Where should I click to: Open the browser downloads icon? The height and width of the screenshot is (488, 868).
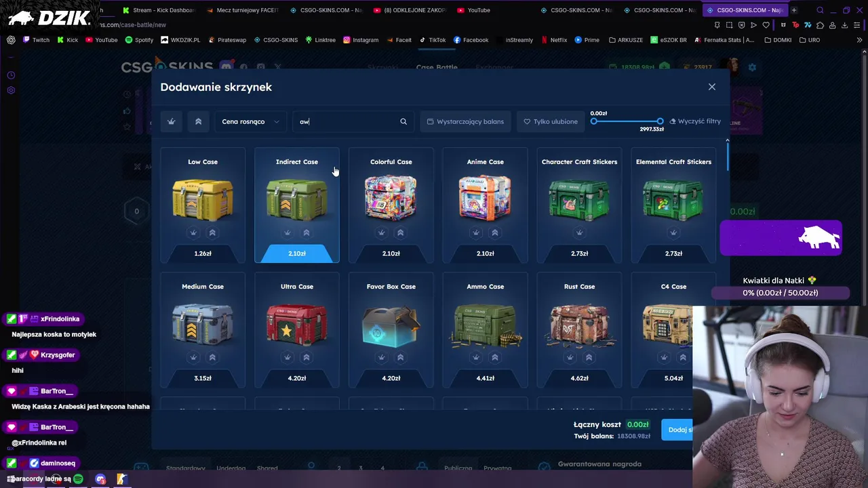click(x=844, y=25)
